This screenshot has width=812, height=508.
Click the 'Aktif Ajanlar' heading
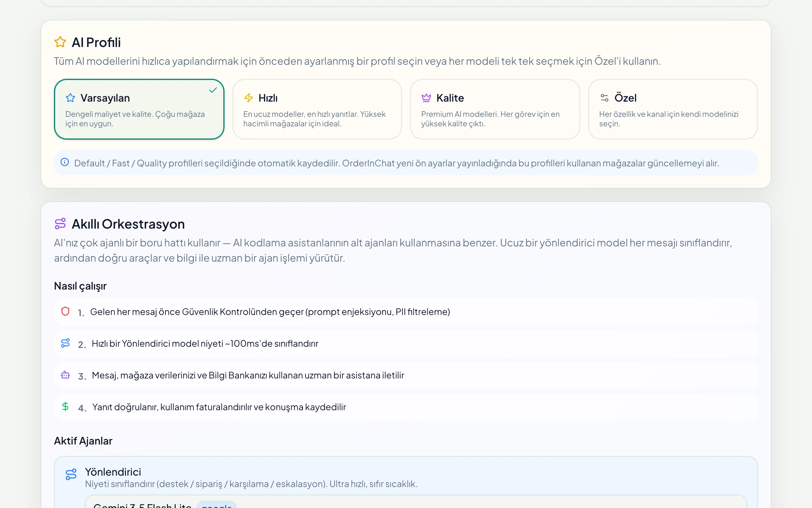(x=83, y=441)
